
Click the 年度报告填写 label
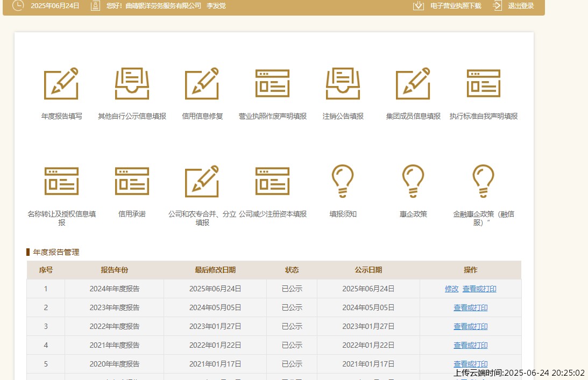61,116
